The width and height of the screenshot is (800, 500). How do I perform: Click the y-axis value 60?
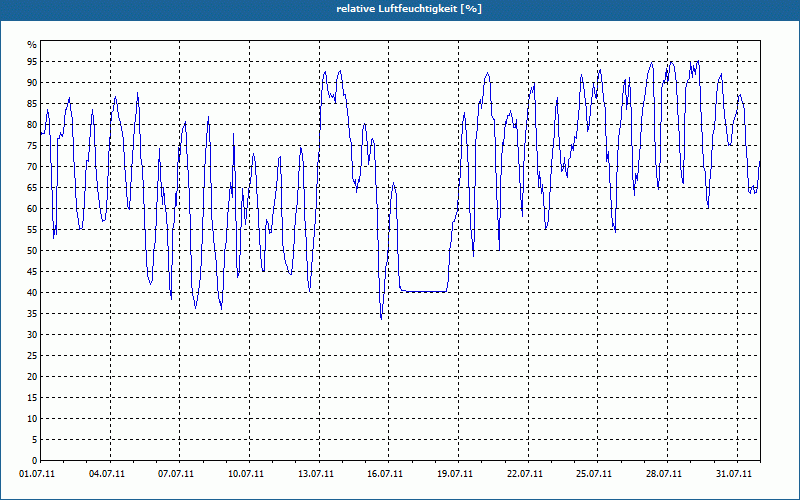coord(32,209)
